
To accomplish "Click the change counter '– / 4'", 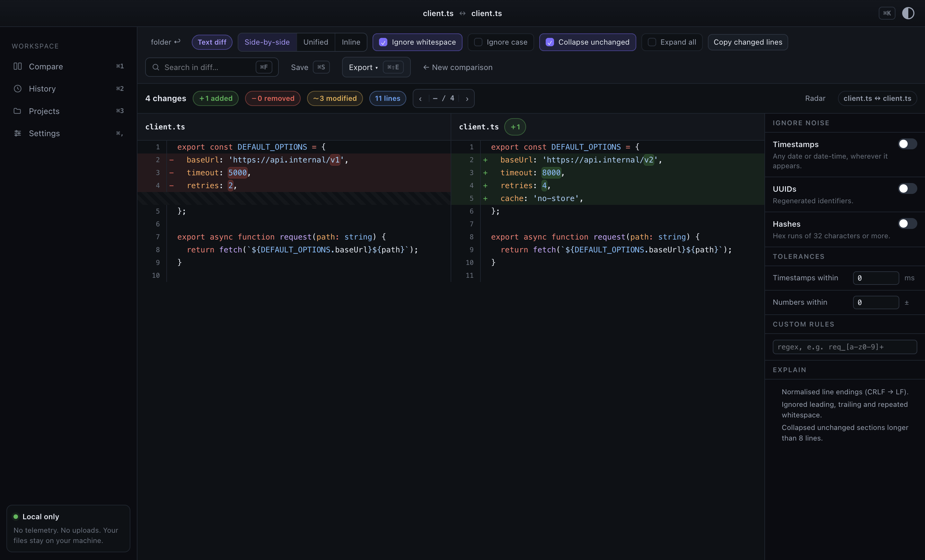I will pyautogui.click(x=443, y=98).
